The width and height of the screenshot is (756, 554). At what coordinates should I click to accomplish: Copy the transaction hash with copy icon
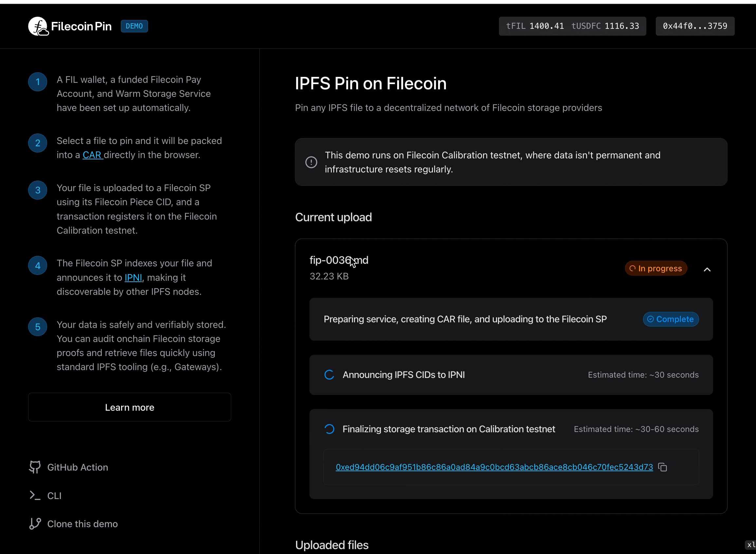coord(662,467)
